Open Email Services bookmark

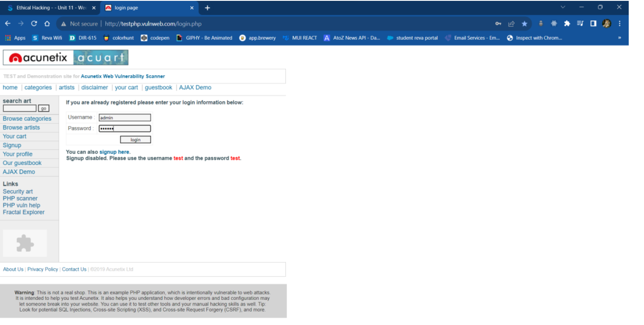(x=472, y=38)
